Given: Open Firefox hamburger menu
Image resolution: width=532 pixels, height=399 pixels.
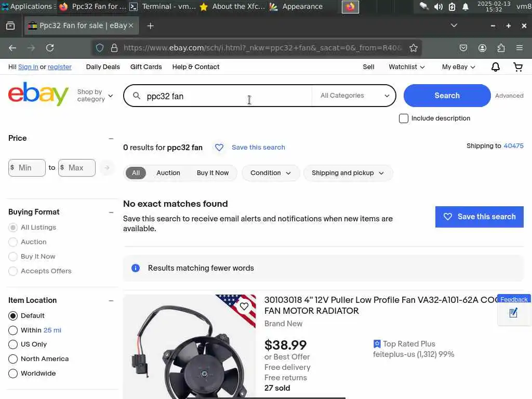Looking at the screenshot, I should pos(520,48).
